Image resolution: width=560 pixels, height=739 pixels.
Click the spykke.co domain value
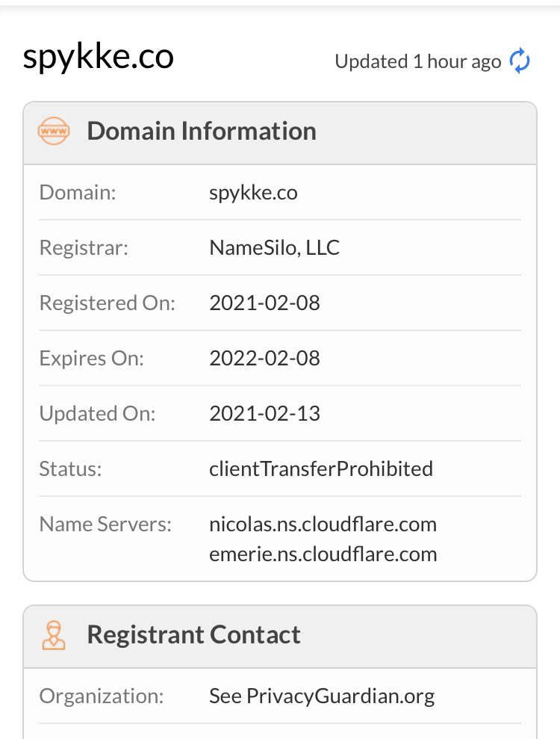pyautogui.click(x=253, y=193)
